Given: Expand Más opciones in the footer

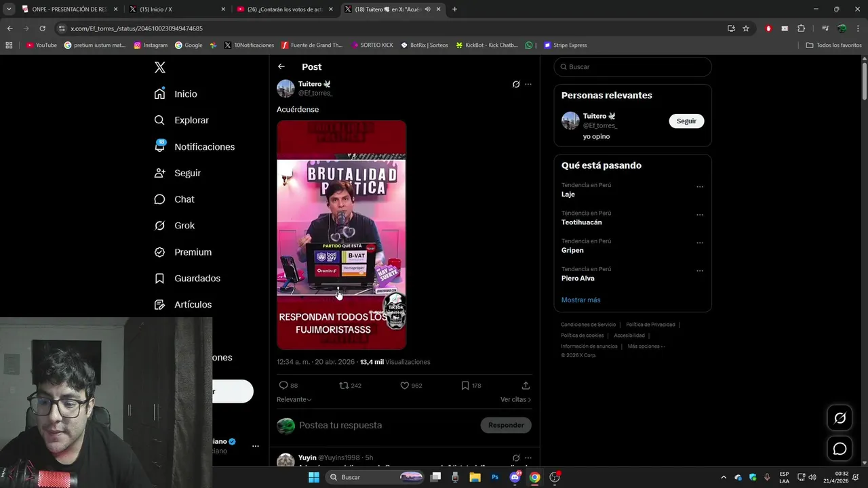Looking at the screenshot, I should 646,346.
